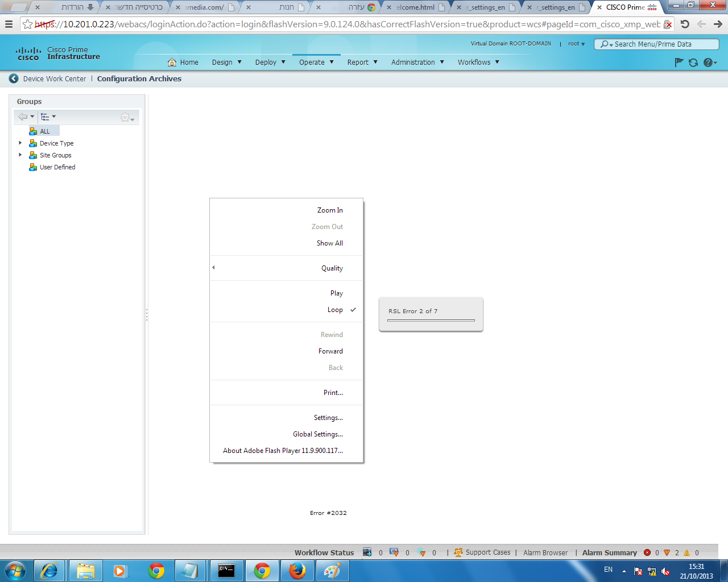Open the Quality submenu
The image size is (728, 582).
pos(286,268)
